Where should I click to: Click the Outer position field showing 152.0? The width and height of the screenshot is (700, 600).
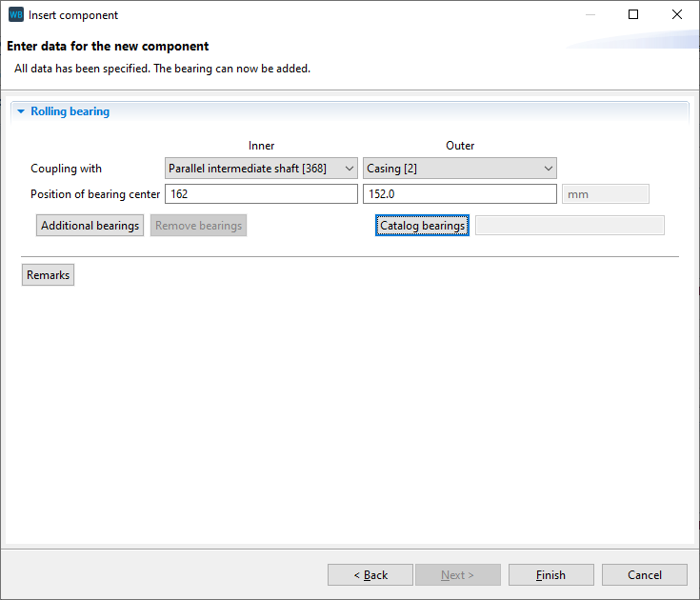coord(459,194)
